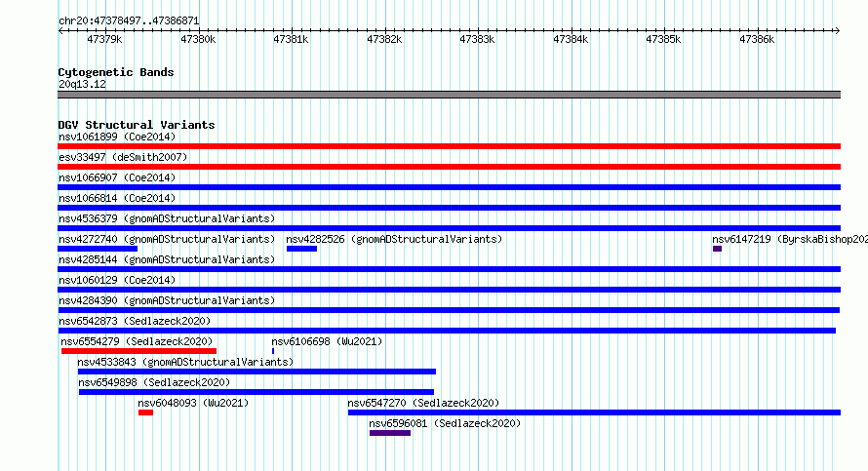Click the red bar of nsv1061899
The image size is (868, 471).
point(449,146)
